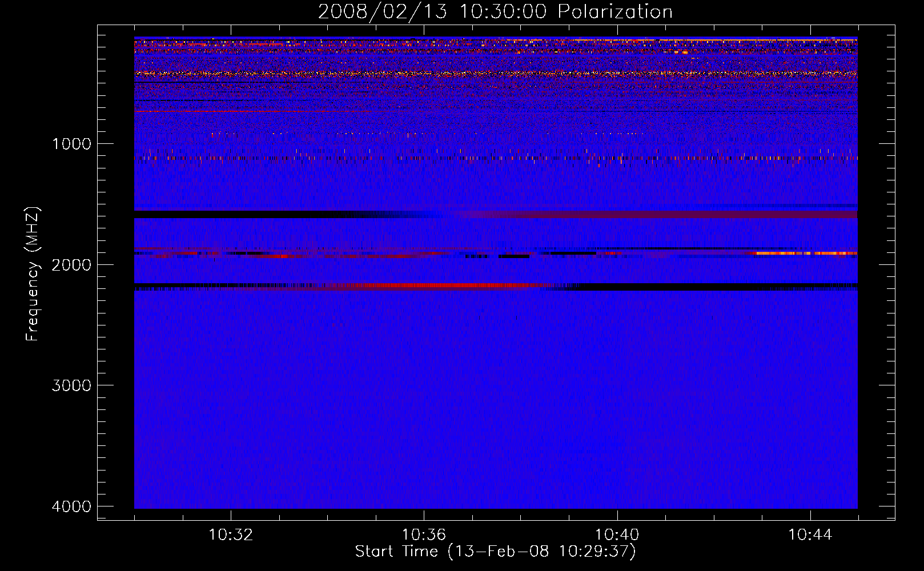Click the bright red emission band near 2200 MHz
Image resolution: width=924 pixels, height=571 pixels.
(440, 285)
